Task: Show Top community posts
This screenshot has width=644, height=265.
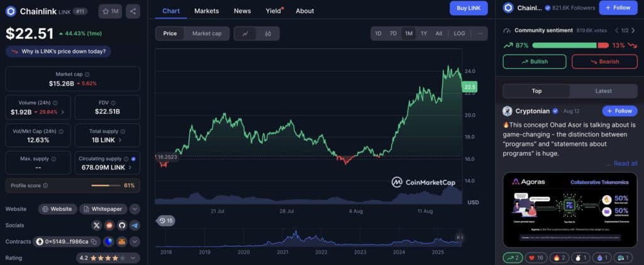Action: [x=536, y=91]
